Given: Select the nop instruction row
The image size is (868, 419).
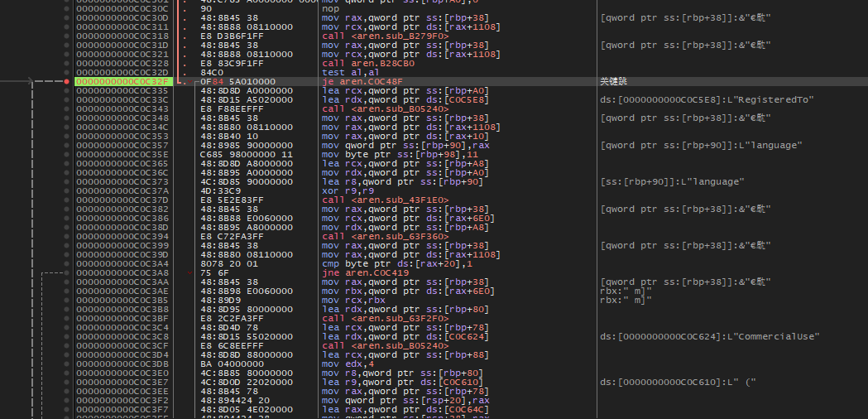Looking at the screenshot, I should [329, 9].
